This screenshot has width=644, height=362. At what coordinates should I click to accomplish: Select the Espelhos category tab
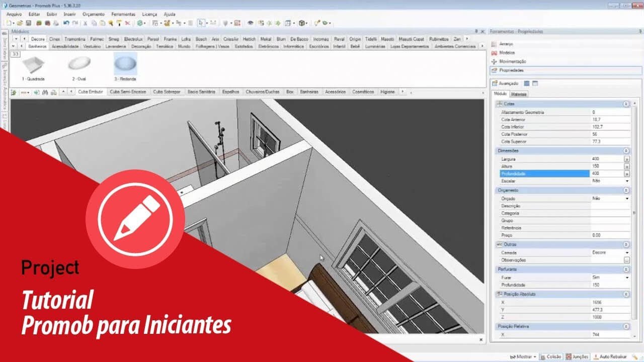click(231, 92)
